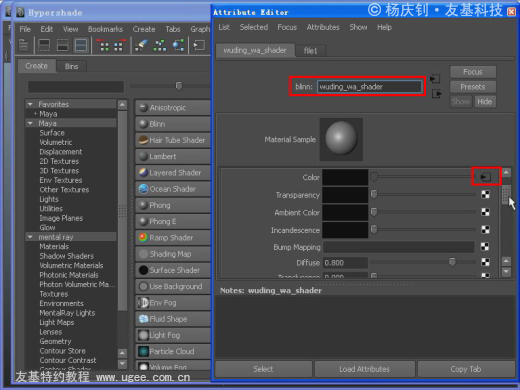Viewport: 520px width, 390px height.
Task: Switch to the wuding_wa_shader tab
Action: 255,50
